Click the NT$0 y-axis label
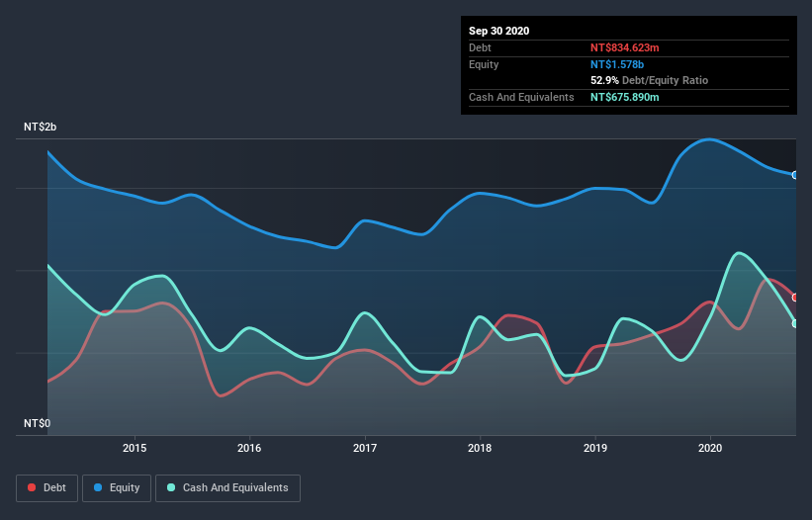This screenshot has height=520, width=812. point(37,423)
